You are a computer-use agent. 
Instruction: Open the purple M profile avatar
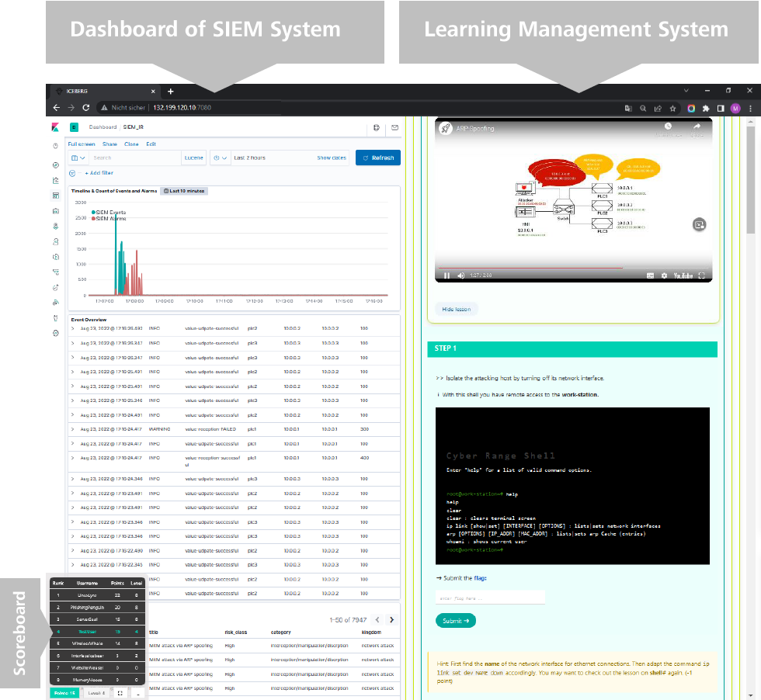click(735, 108)
